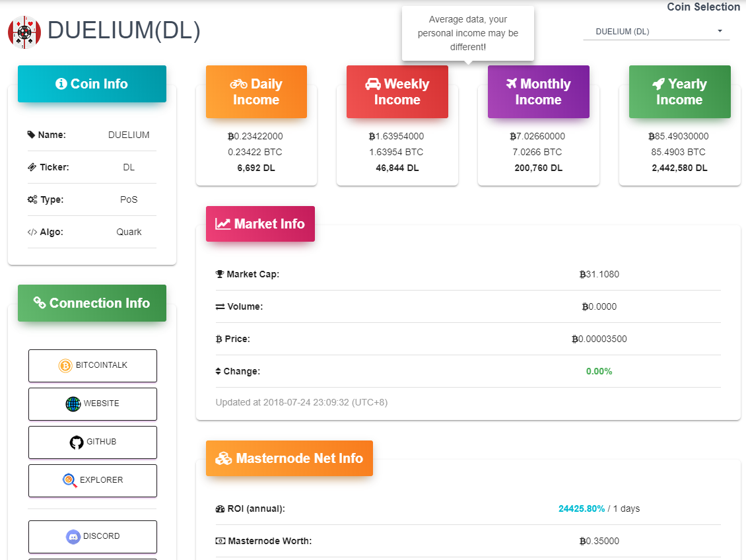Viewport: 746px width, 560px height.
Task: Click the trophy icon beside Market Cap
Action: [x=219, y=274]
